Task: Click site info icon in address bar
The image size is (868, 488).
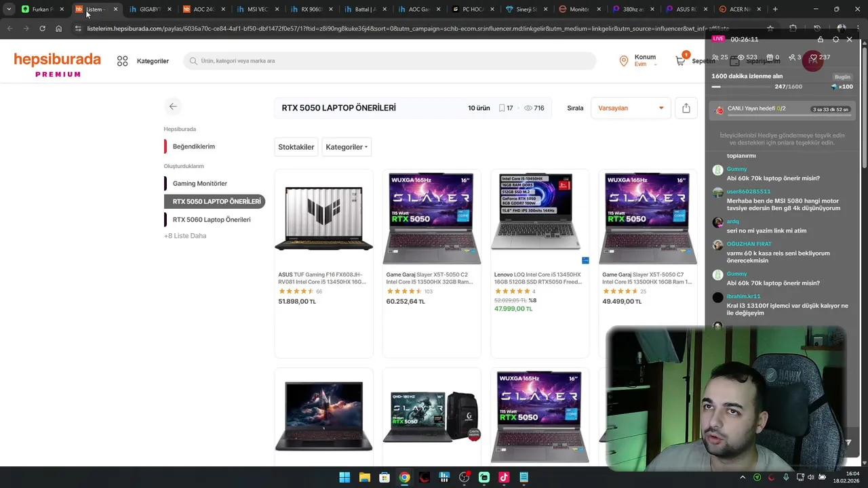Action: coord(78,28)
